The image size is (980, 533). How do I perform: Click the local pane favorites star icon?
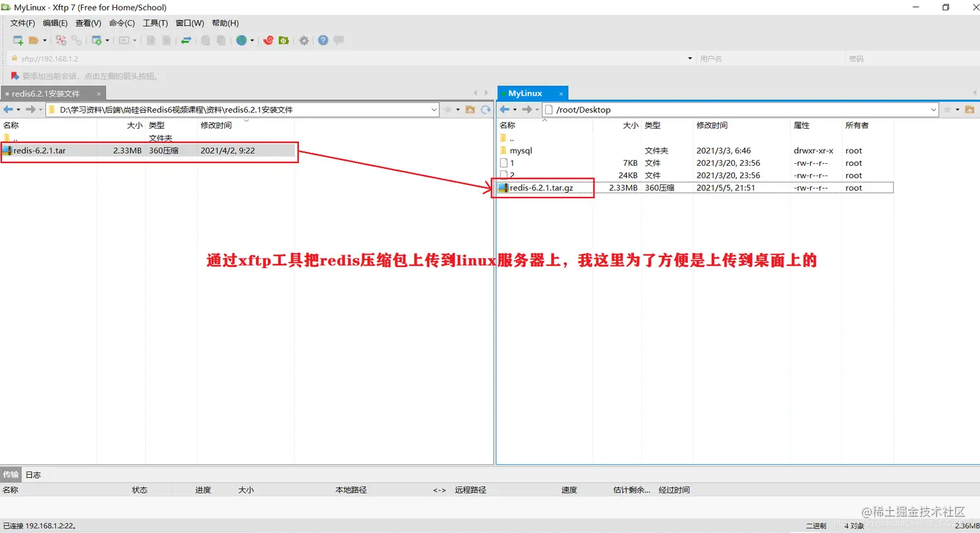click(447, 109)
